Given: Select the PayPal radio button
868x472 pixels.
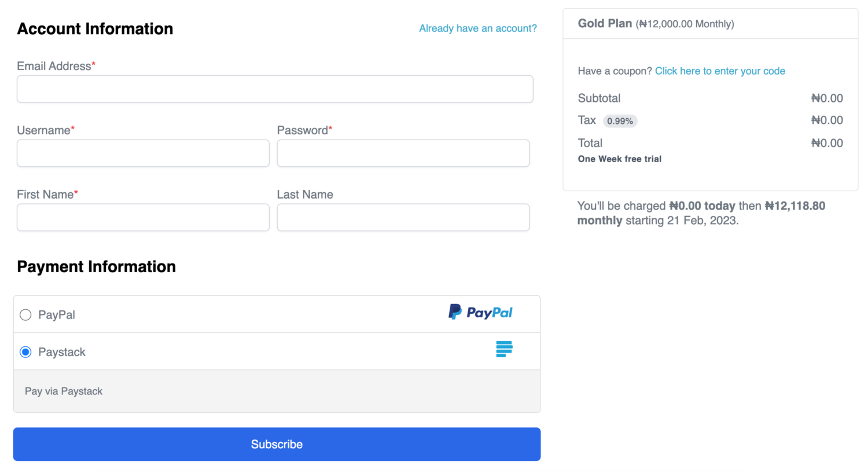Looking at the screenshot, I should coord(25,315).
